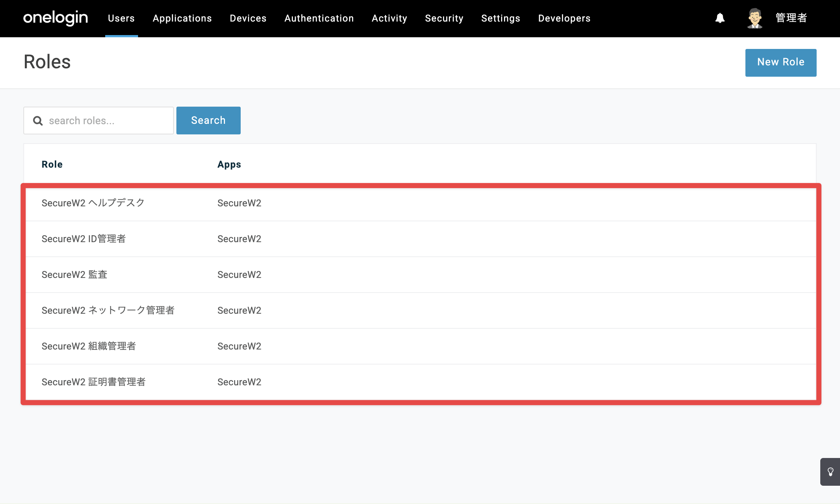
Task: Open the Applications menu
Action: click(182, 18)
